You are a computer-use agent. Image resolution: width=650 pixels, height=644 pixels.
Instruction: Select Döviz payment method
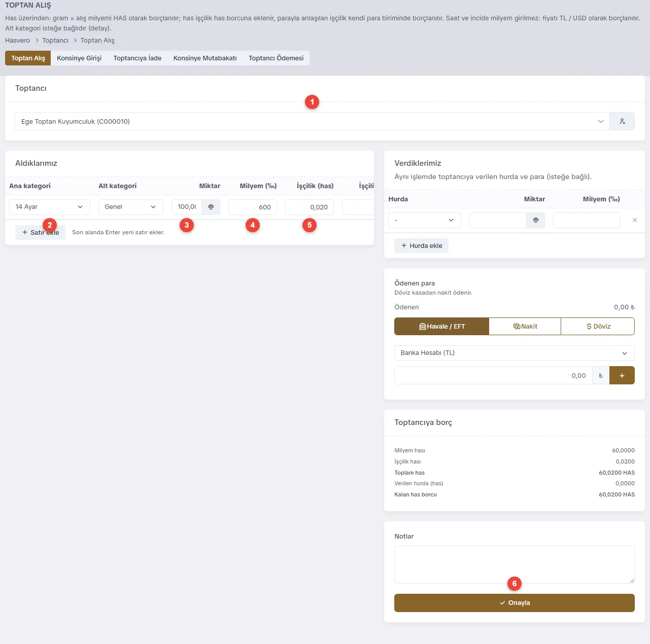tap(598, 327)
